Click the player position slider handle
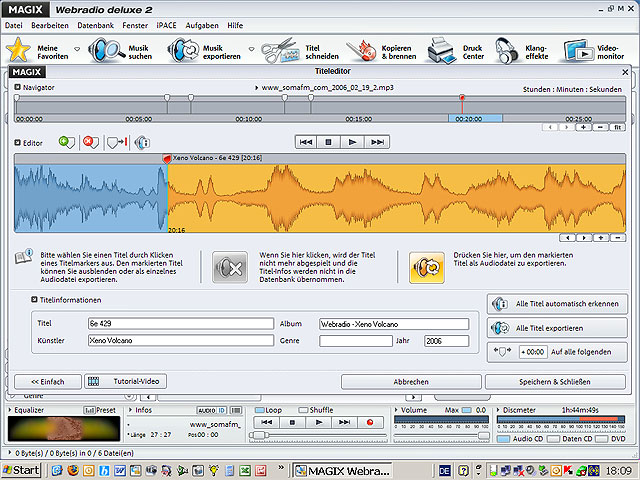 point(259,436)
